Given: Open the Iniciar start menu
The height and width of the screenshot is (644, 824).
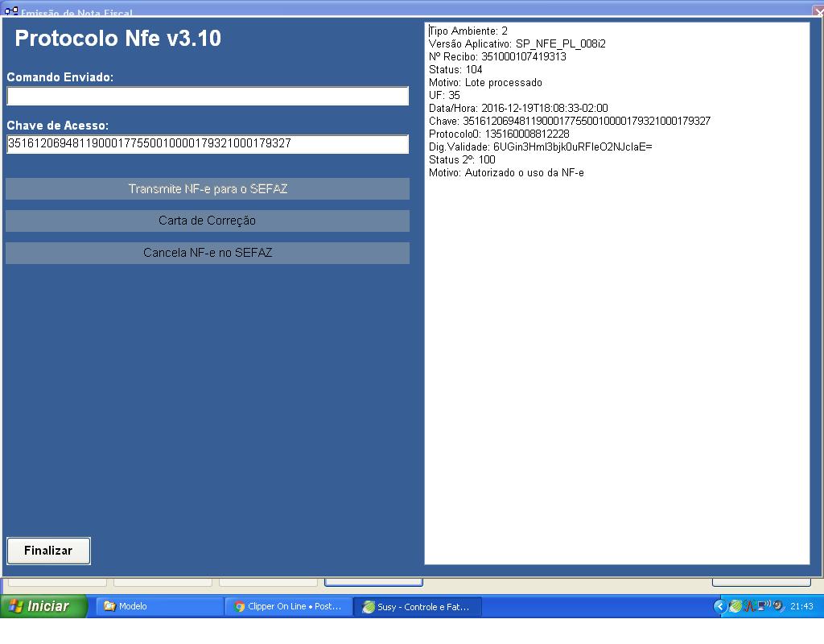Looking at the screenshot, I should coord(43,606).
